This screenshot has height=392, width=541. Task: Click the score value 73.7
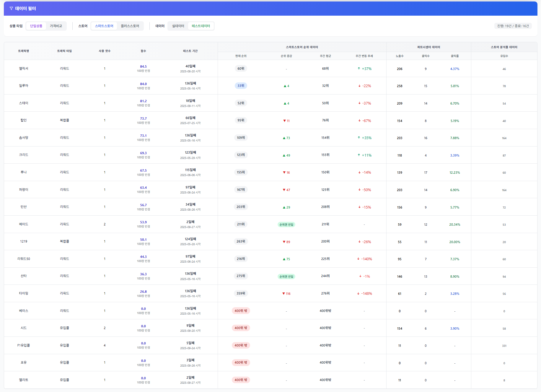tap(143, 118)
